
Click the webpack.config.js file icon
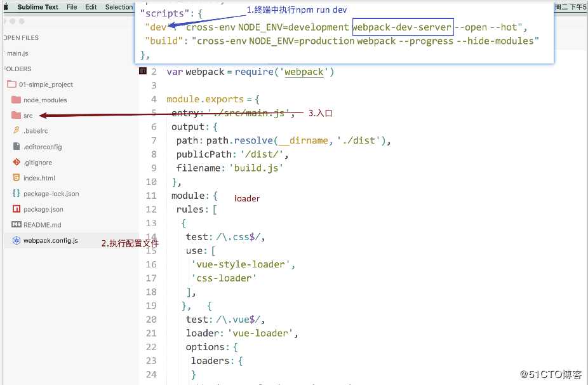pyautogui.click(x=16, y=240)
